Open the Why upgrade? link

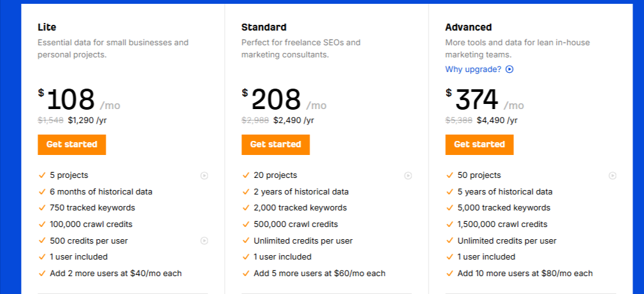473,70
